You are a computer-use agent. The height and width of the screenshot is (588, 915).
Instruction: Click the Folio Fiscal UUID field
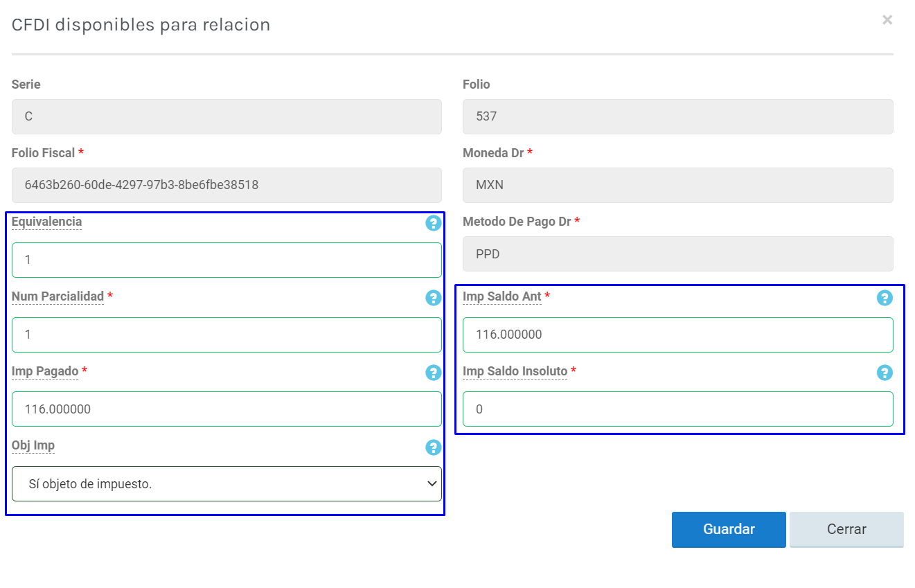[226, 185]
